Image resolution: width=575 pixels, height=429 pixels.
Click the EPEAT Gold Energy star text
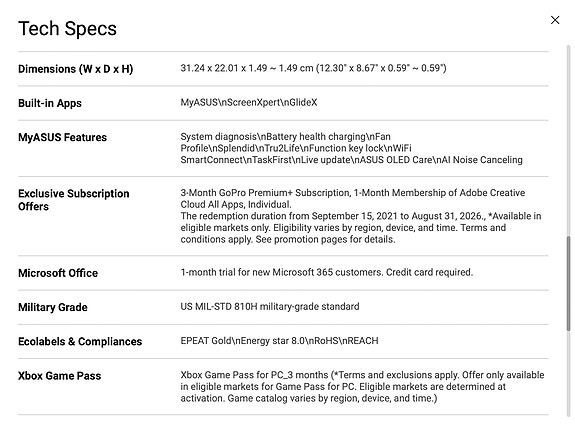(x=279, y=341)
